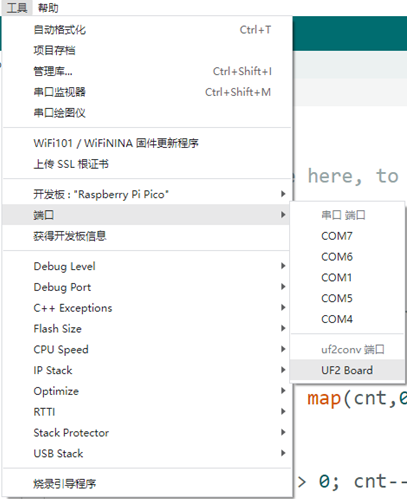Expand the Flash Size submenu
This screenshot has width=407, height=499.
pos(147,329)
